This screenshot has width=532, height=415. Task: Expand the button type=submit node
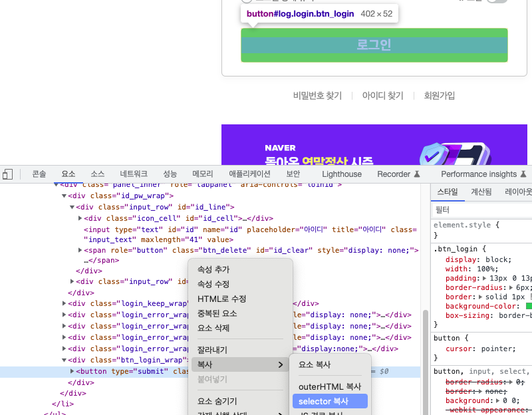(72, 371)
